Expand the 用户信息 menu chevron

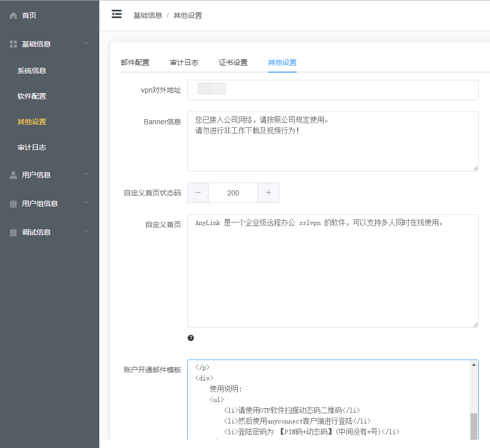pos(86,174)
